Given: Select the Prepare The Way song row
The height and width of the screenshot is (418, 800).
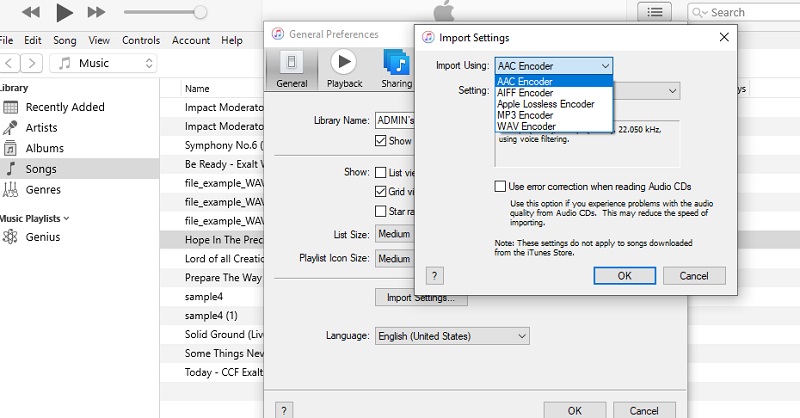Looking at the screenshot, I should [212, 278].
